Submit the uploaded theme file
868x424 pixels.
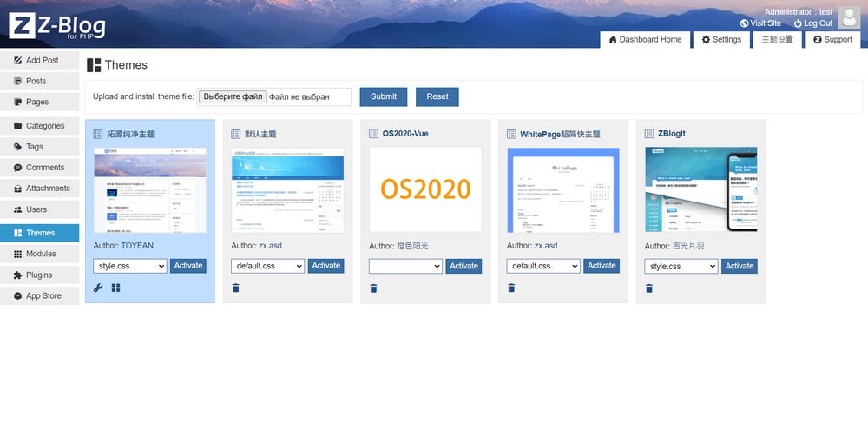pos(384,96)
